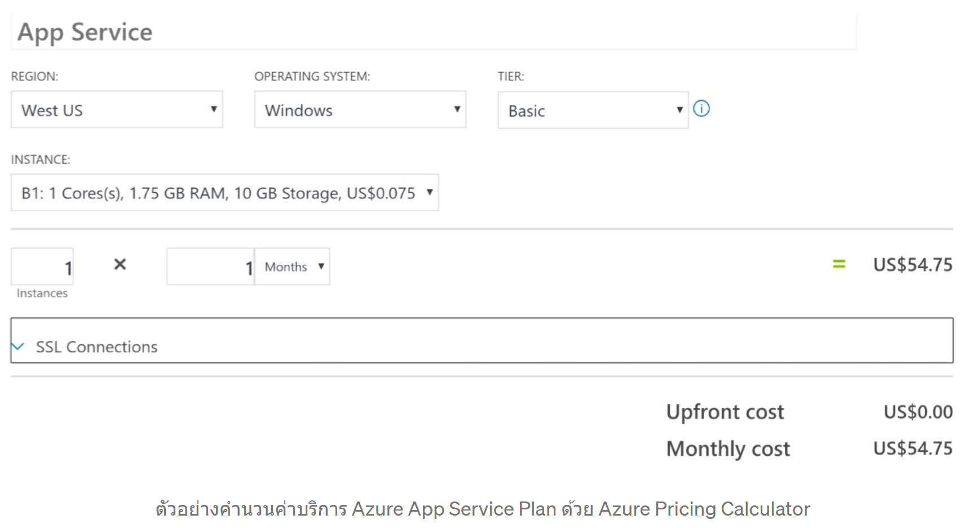Click the TIER label
980x528 pixels.
click(511, 77)
